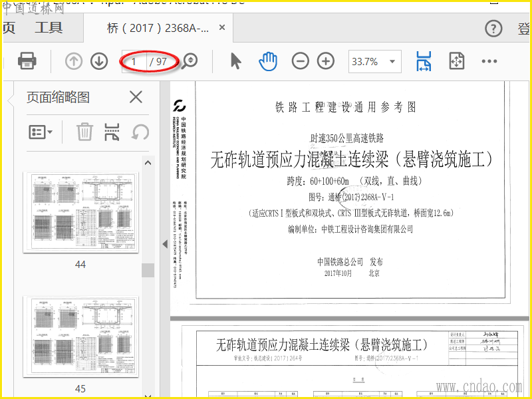Close the 页面缩略图 panel
This screenshot has height=399, width=532.
(136, 97)
